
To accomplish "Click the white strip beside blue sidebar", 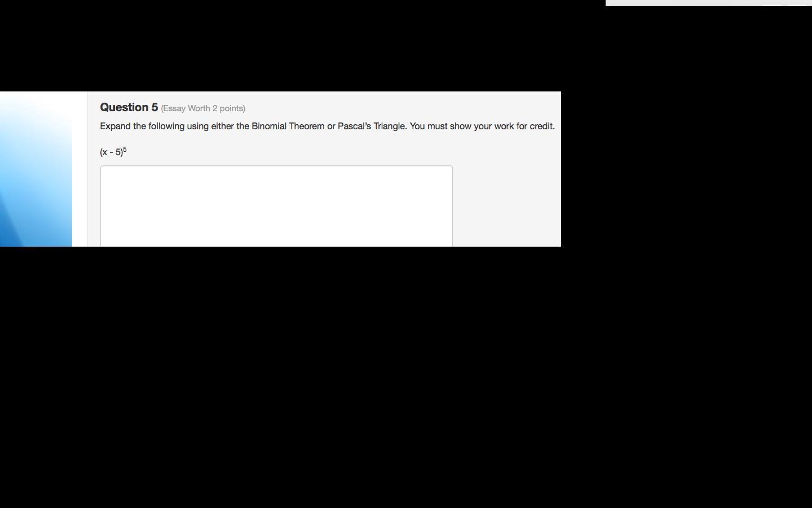I will click(x=80, y=169).
